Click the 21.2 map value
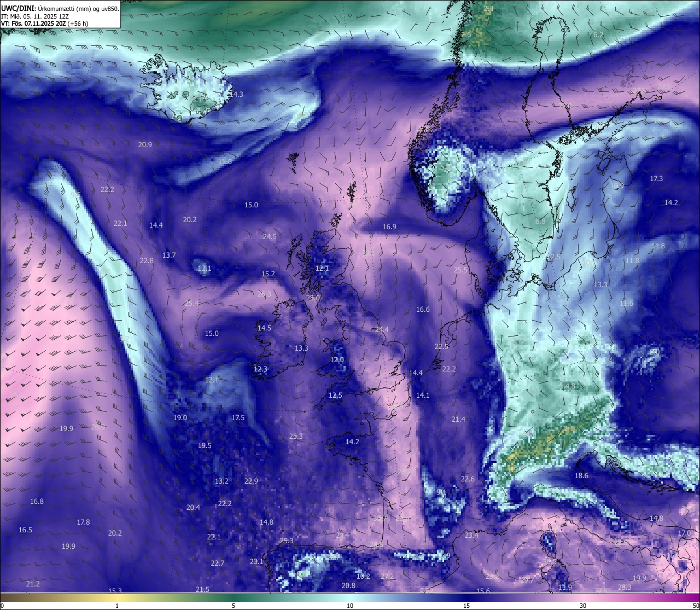The image size is (700, 610). 33,584
